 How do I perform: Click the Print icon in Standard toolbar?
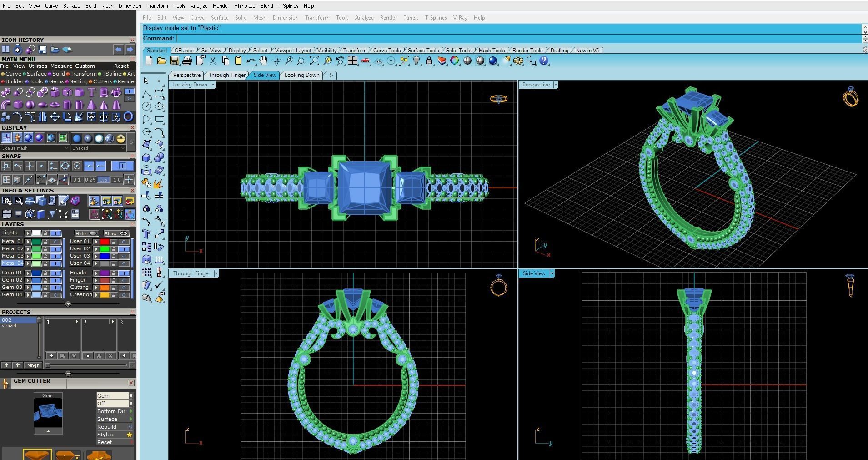point(187,61)
